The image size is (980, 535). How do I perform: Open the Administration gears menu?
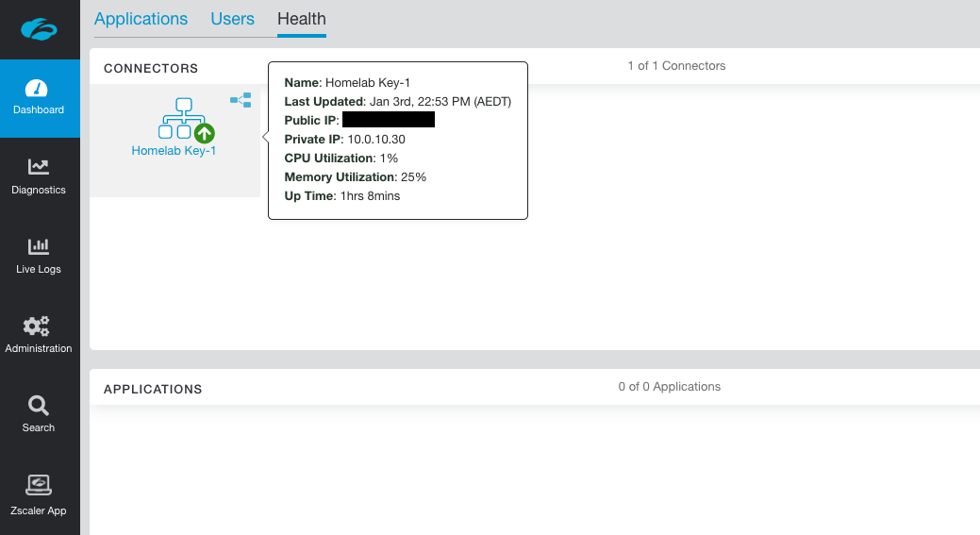pos(39,326)
